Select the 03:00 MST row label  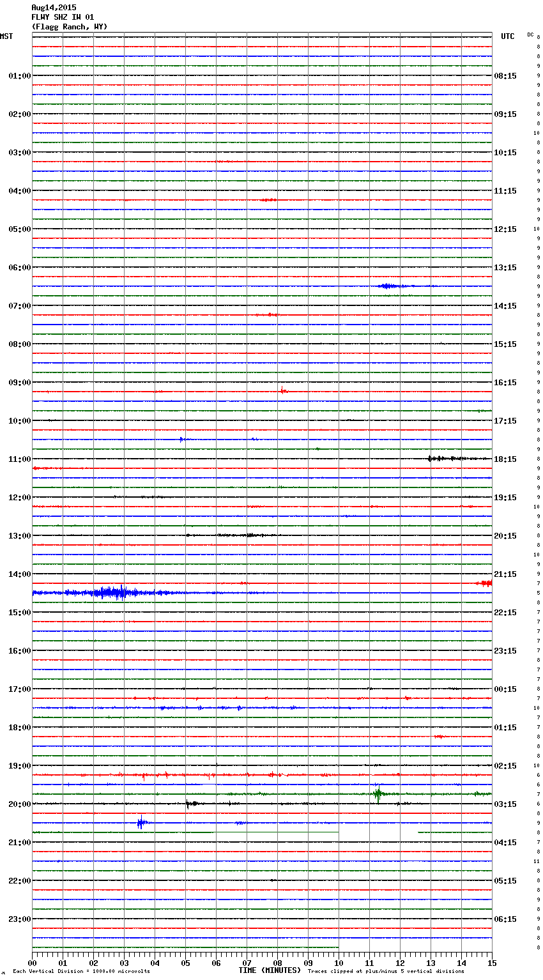point(20,153)
